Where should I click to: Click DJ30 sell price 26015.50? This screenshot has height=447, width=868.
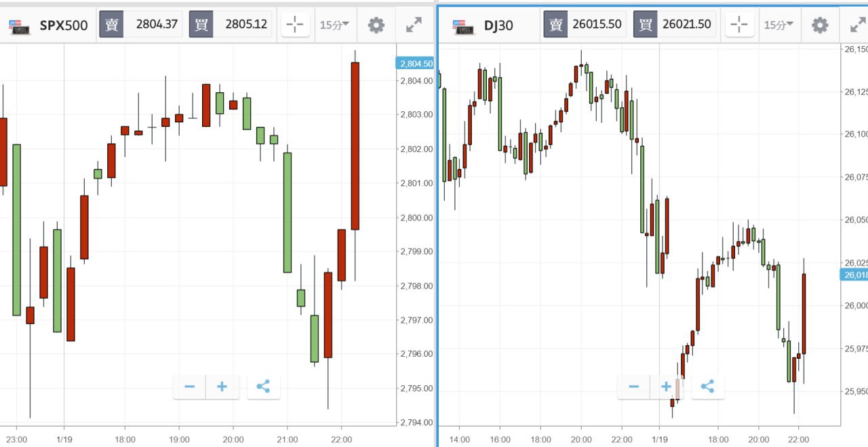(x=597, y=24)
